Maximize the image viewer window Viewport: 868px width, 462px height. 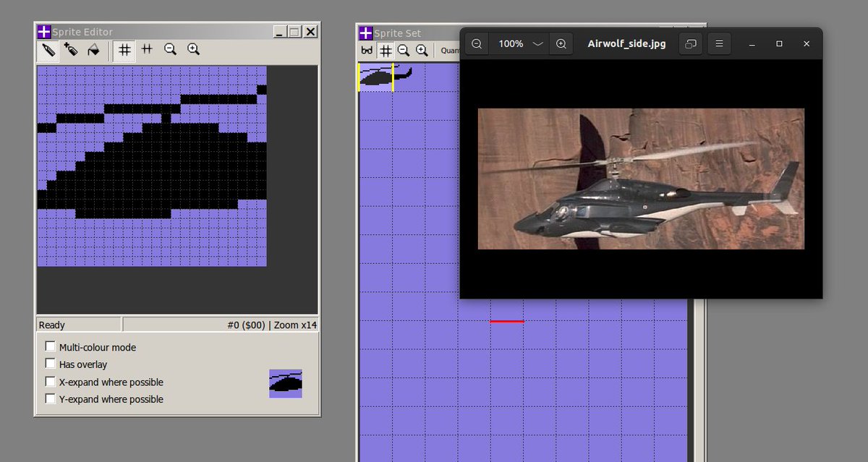(779, 44)
